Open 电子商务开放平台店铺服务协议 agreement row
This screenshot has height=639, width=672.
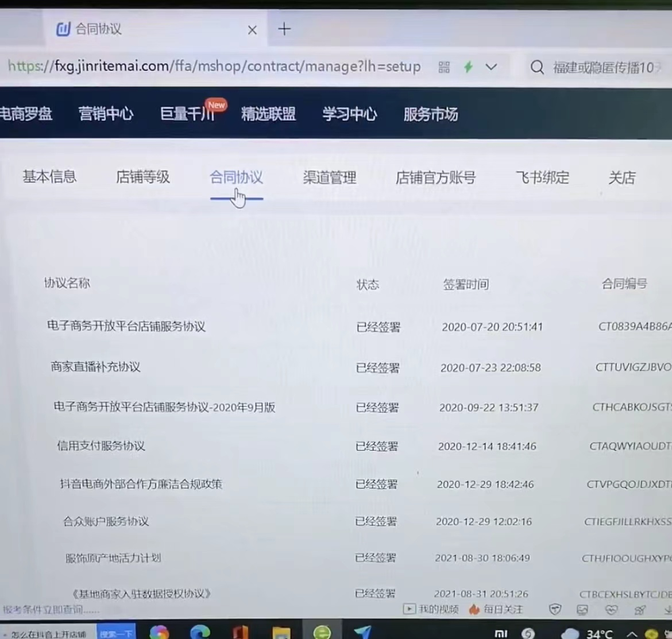click(x=126, y=326)
